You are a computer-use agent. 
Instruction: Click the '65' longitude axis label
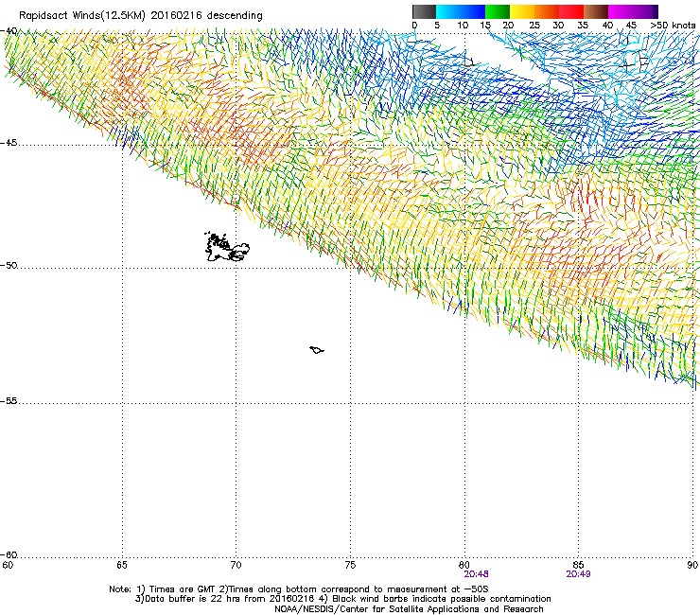tap(122, 565)
